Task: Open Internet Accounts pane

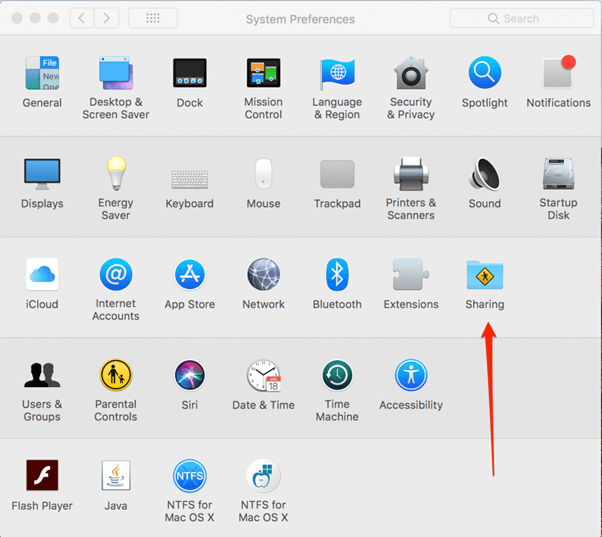Action: 116,274
